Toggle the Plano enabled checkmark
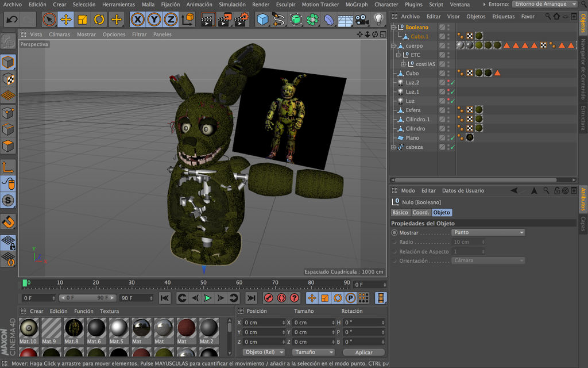 pos(452,138)
